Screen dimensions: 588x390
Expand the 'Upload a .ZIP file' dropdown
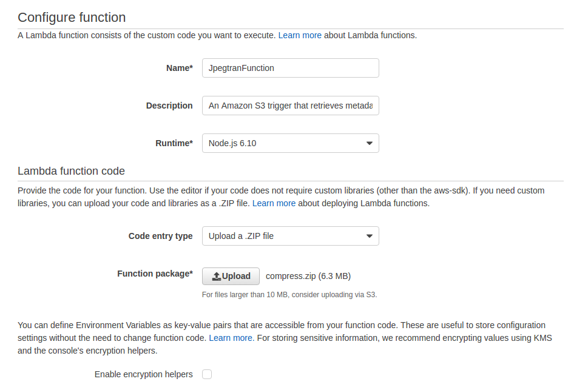point(291,237)
